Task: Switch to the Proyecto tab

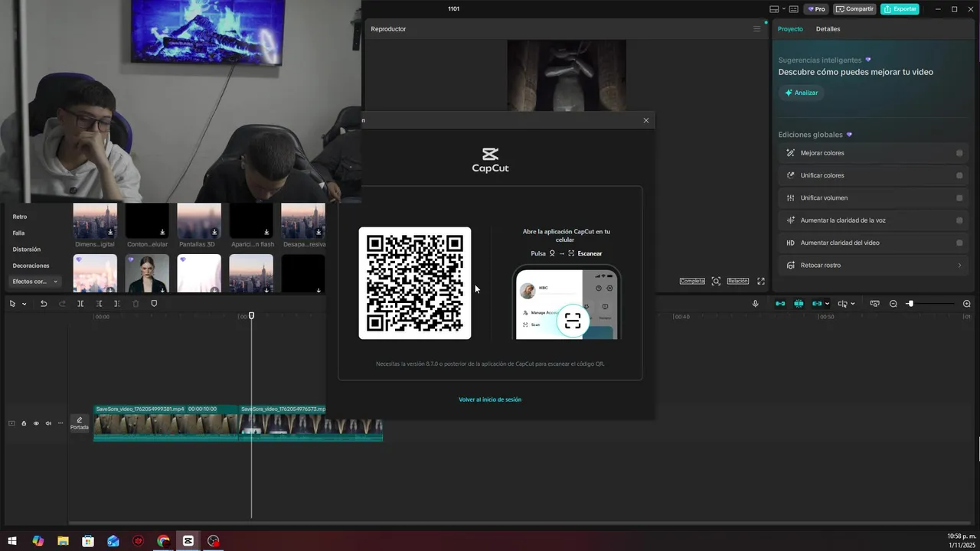Action: 790,29
